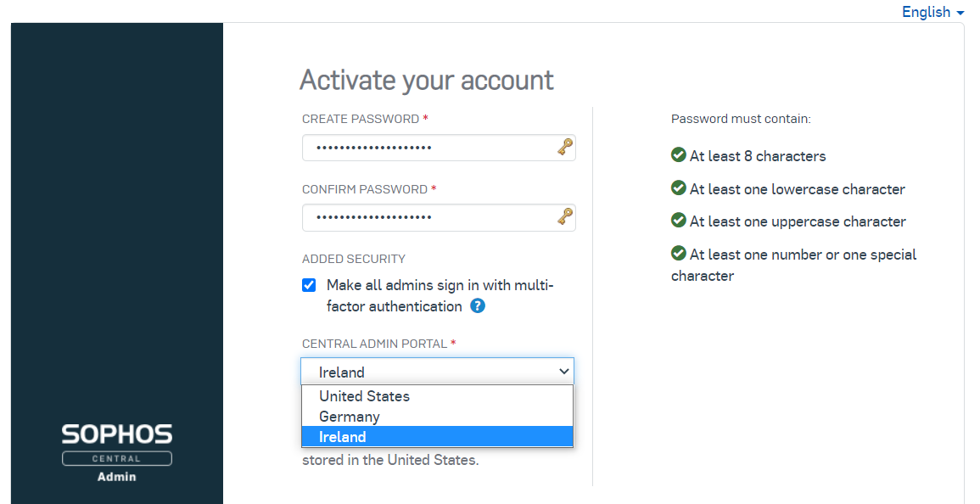Click into the Confirm Password field

tap(439, 217)
